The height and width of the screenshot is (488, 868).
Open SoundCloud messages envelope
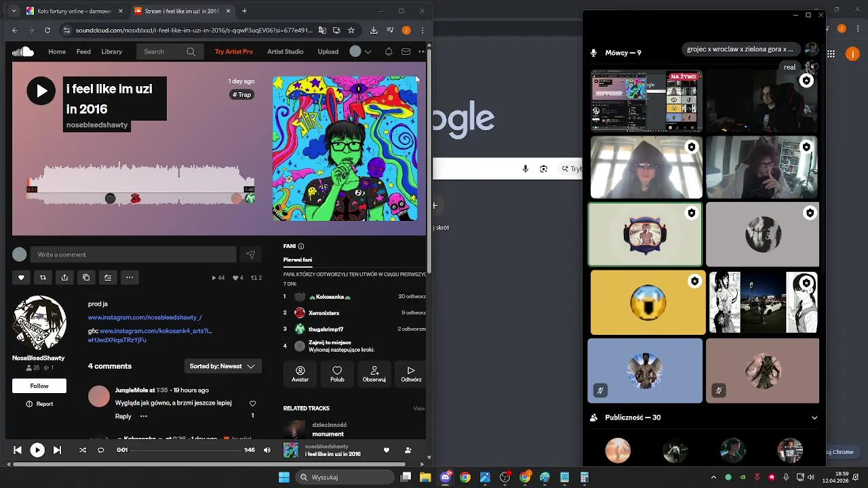coord(406,52)
